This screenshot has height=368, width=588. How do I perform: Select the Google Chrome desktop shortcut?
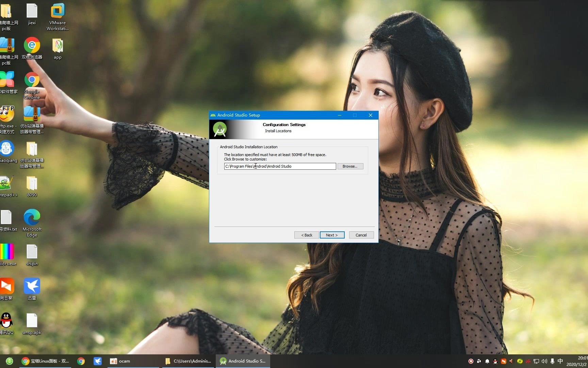[32, 86]
